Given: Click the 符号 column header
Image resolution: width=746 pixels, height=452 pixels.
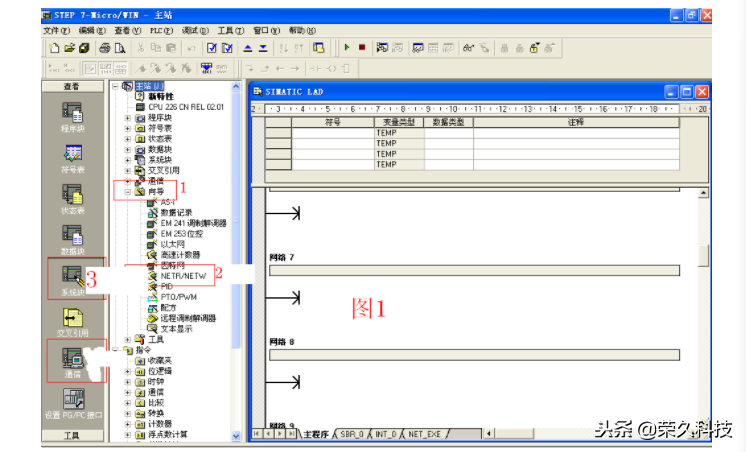Looking at the screenshot, I should tap(333, 122).
